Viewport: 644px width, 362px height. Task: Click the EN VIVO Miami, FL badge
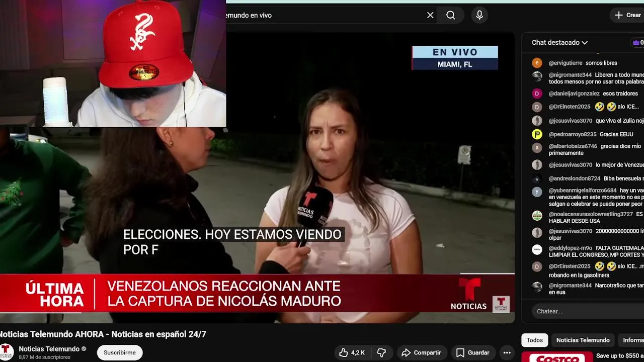(455, 58)
